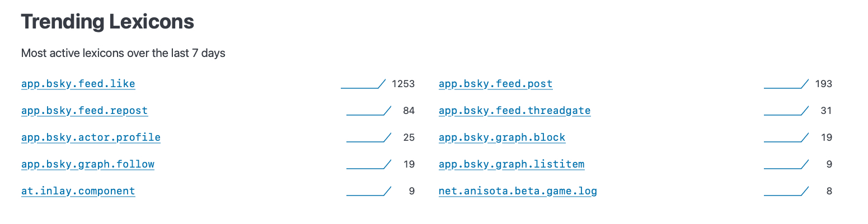Open the app.bsky.feed.threadgate lexicon link
This screenshot has height=224, width=868.
pyautogui.click(x=514, y=111)
